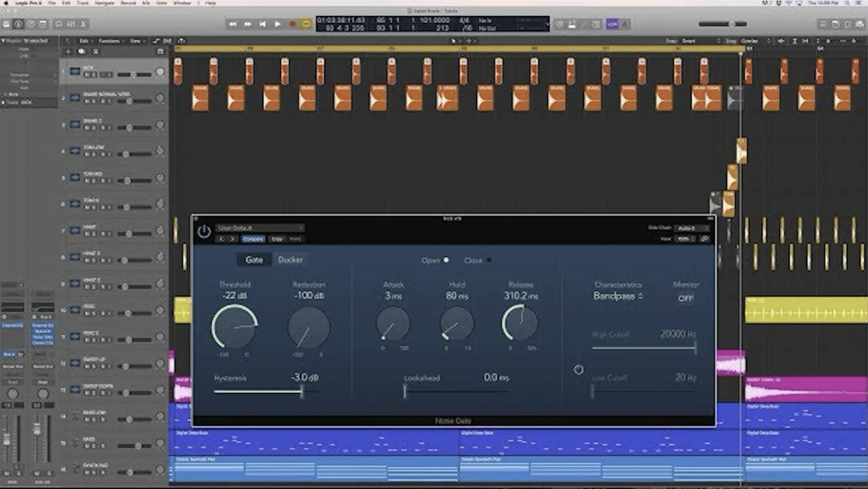
Task: Expand the Track inspector disclosure triangle
Action: click(x=3, y=102)
